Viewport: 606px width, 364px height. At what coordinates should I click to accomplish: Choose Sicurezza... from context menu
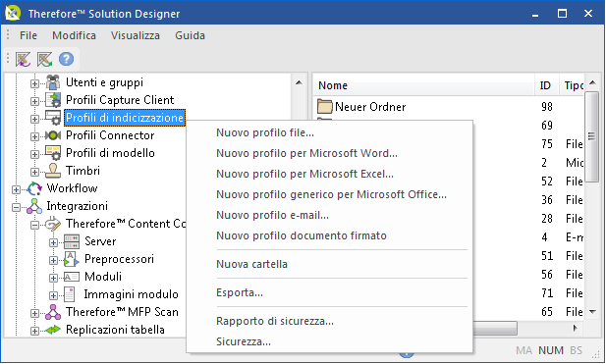pos(329,341)
